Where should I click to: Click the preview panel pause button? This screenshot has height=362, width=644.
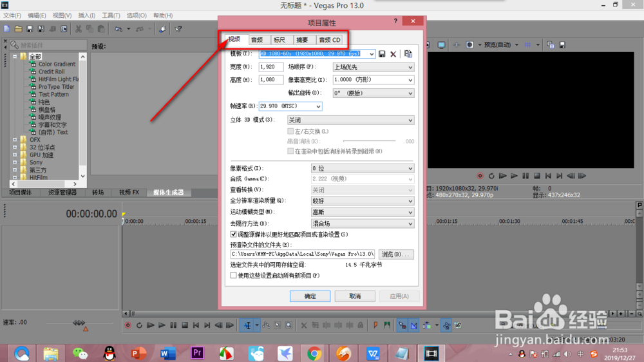(526, 176)
